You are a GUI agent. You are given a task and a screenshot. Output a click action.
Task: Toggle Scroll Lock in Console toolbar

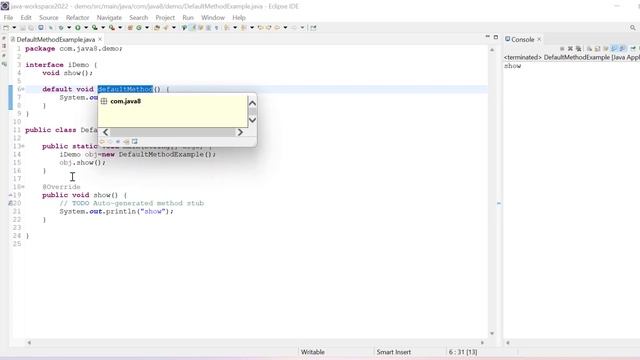tap(597, 49)
